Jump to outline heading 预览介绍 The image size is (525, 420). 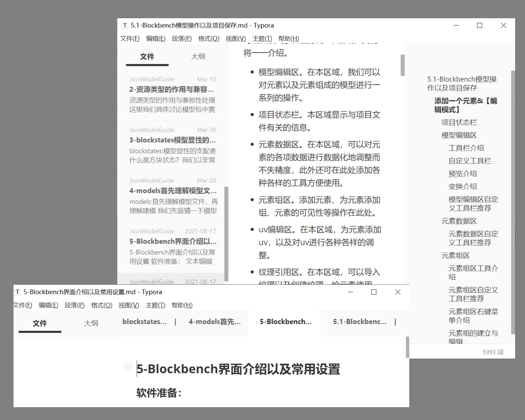[x=463, y=174]
